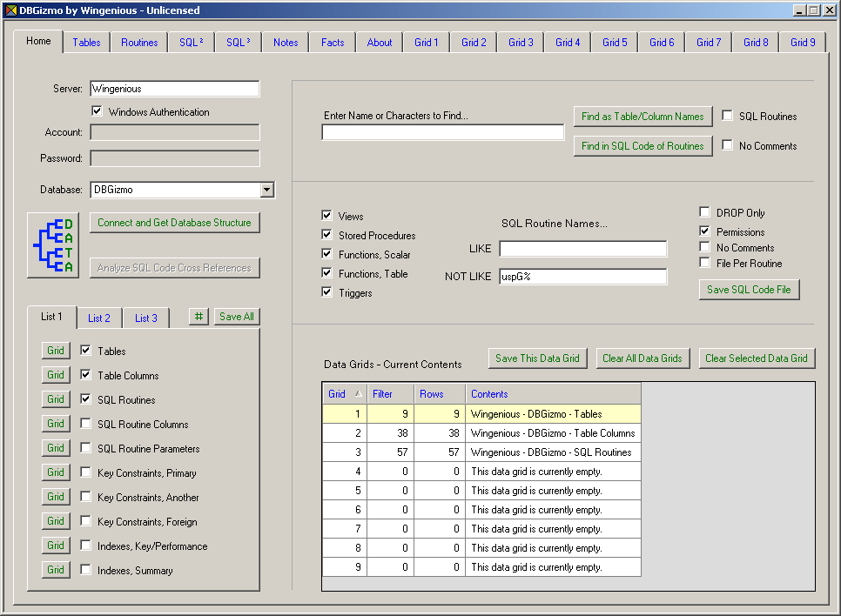The height and width of the screenshot is (616, 841).
Task: Click the DATA tree structure icon
Action: (x=53, y=245)
